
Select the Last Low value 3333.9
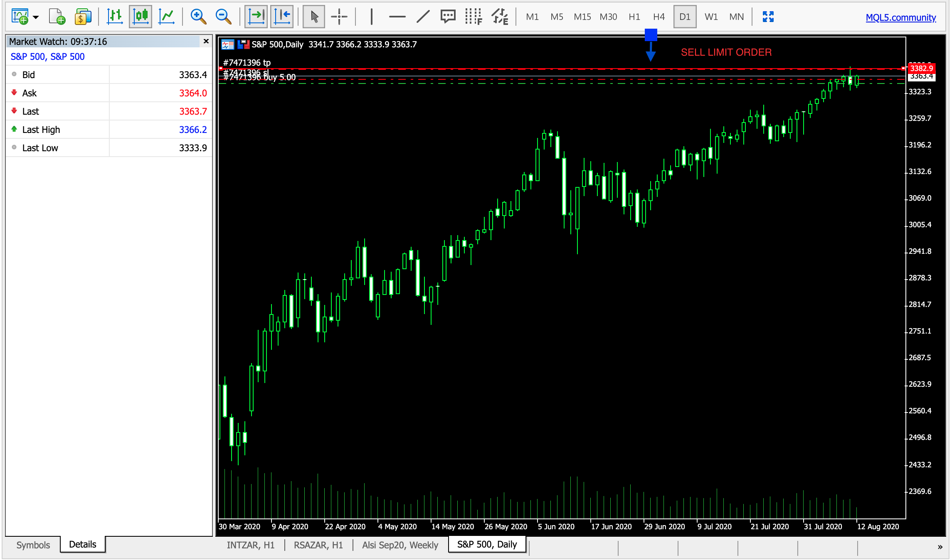tap(193, 148)
